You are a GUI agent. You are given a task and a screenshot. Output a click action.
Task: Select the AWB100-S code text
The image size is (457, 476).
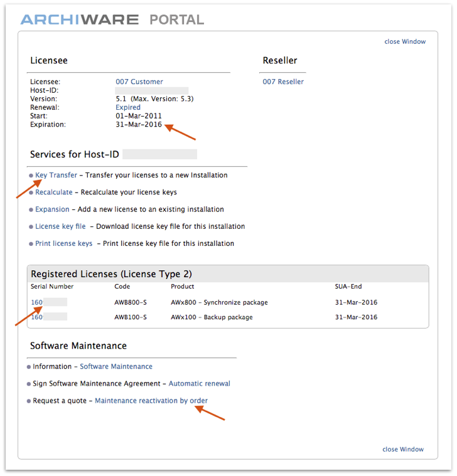click(x=131, y=317)
